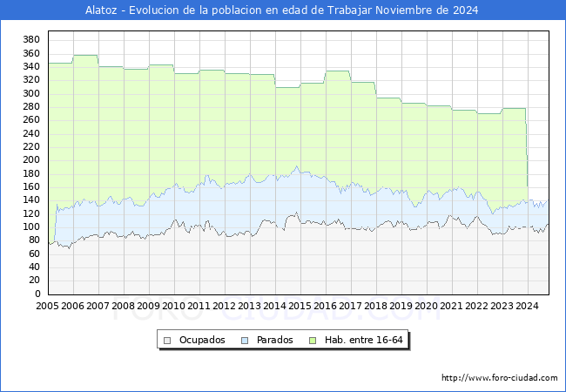Click the 160 y-axis value
Viewport: 566px width, 392px height.
(x=31, y=186)
